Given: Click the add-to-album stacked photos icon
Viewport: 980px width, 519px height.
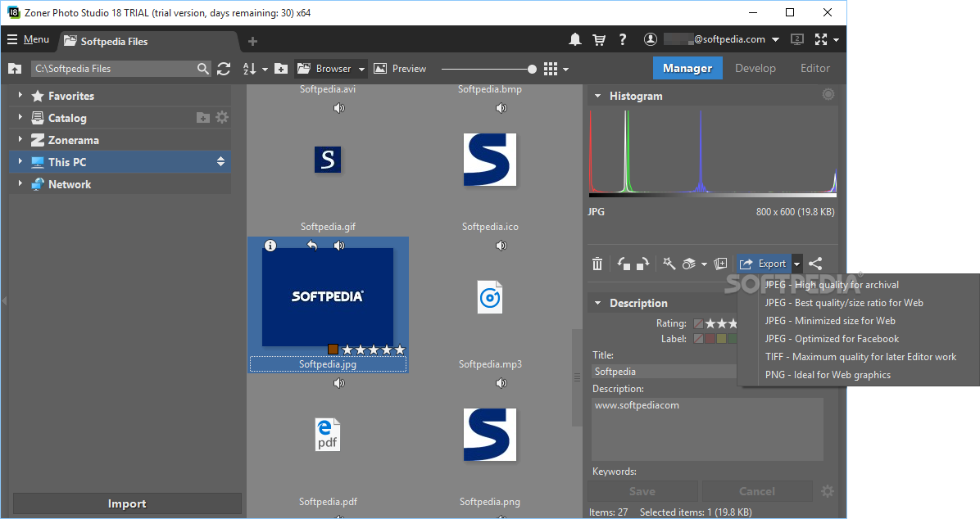Looking at the screenshot, I should pos(720,264).
